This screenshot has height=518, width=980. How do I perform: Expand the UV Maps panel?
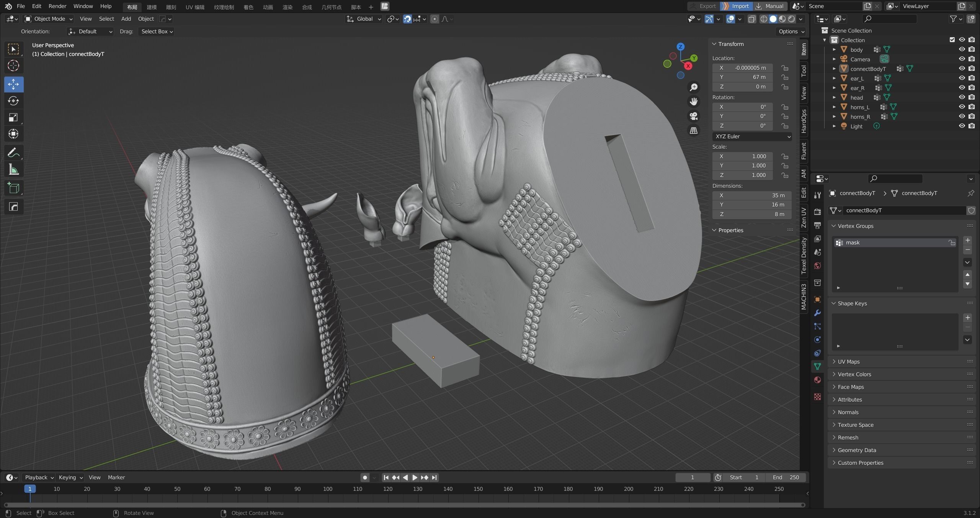[x=902, y=362]
